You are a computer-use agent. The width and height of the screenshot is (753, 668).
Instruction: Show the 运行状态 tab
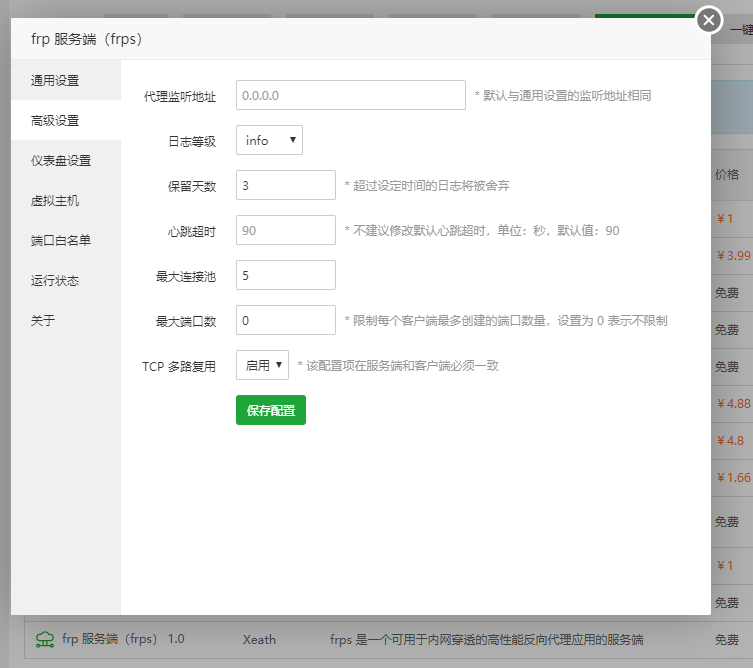point(66,280)
